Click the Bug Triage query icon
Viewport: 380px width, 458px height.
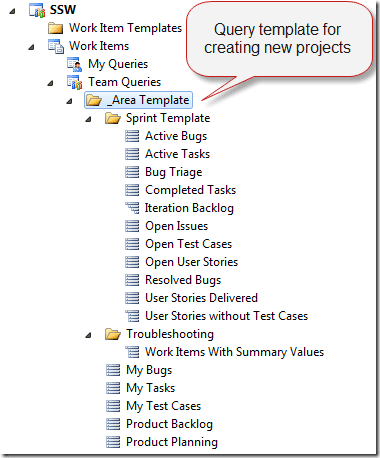coord(132,172)
